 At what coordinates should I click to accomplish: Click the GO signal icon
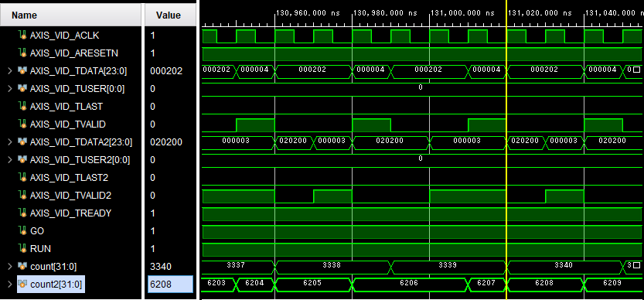pyautogui.click(x=22, y=231)
